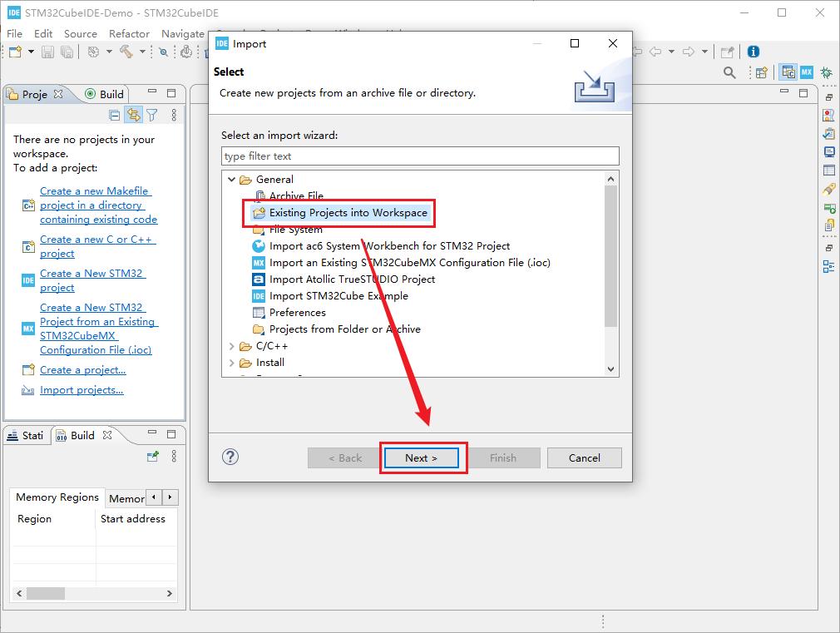Open the Device Configuration Tool MX perspective
Image resolution: width=840 pixels, height=633 pixels.
pyautogui.click(x=806, y=72)
